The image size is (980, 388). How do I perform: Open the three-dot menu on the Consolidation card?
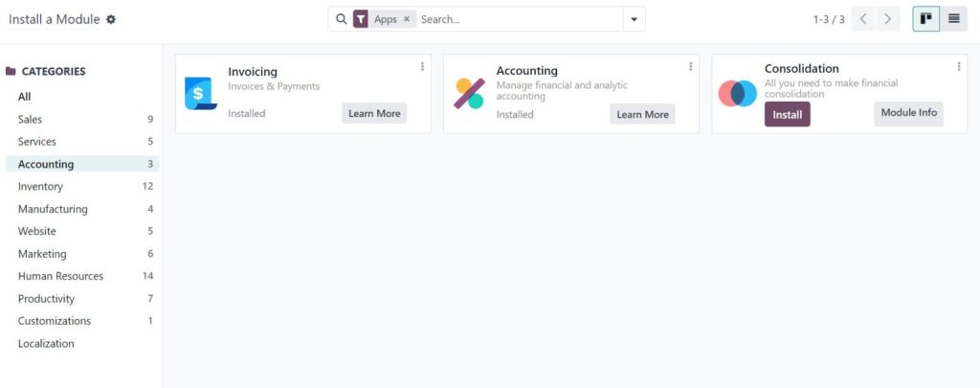point(958,66)
